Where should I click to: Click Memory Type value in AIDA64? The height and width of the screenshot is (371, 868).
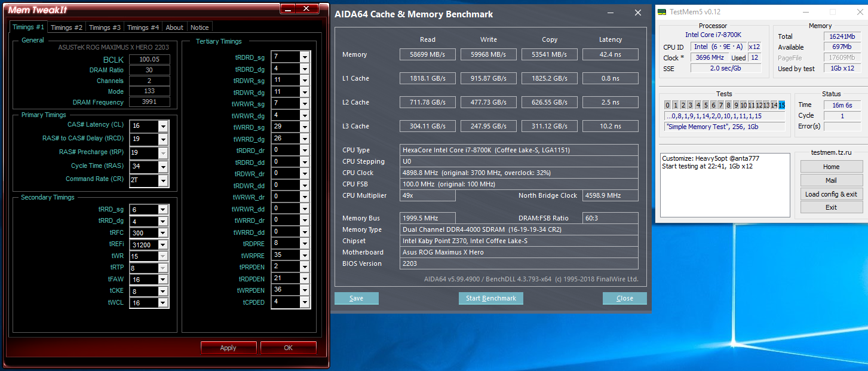(520, 229)
